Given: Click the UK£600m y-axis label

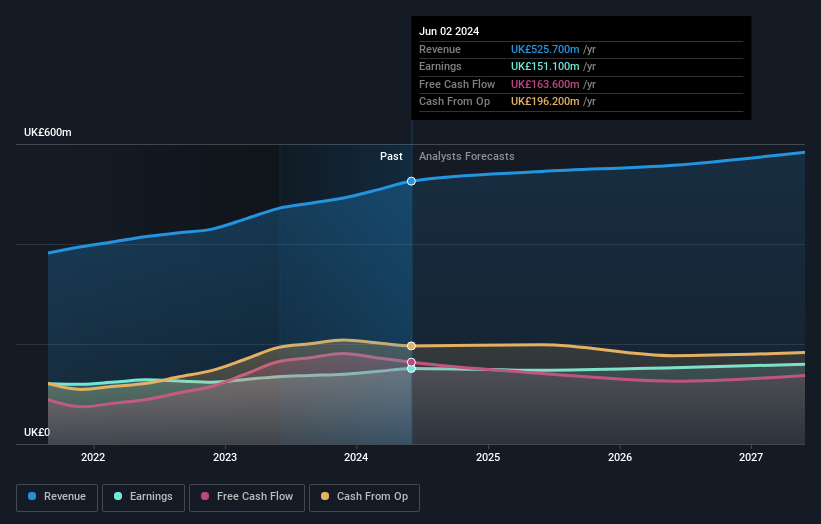Looking at the screenshot, I should 48,132.
